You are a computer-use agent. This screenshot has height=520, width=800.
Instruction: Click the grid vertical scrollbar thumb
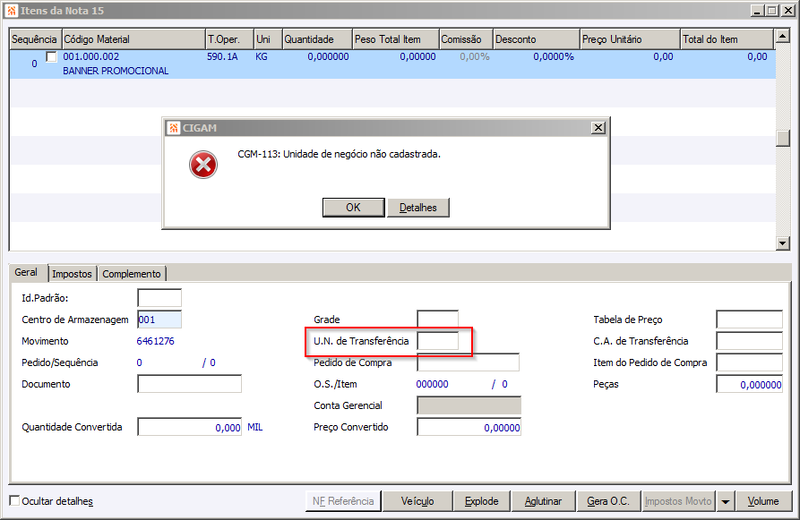click(783, 138)
